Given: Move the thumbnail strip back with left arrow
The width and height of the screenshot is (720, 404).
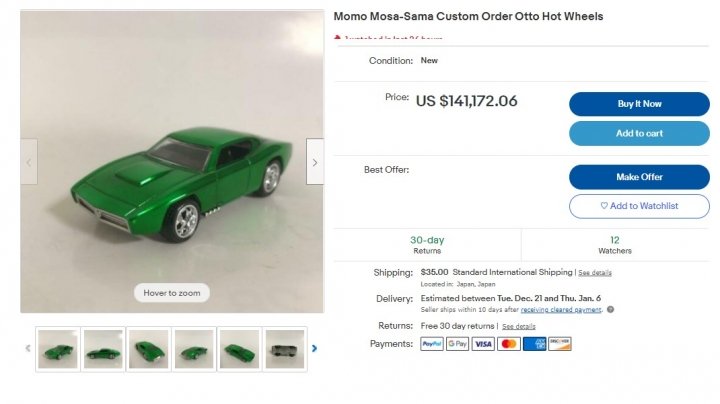Looking at the screenshot, I should 28,348.
